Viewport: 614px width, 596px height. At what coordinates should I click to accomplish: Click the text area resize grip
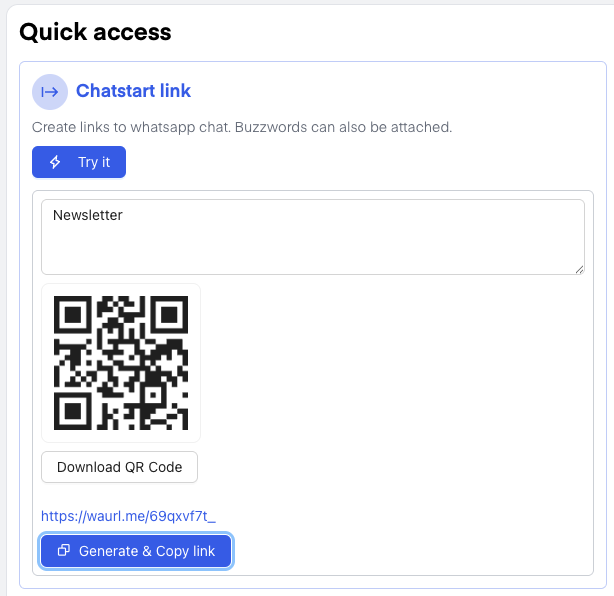pos(579,269)
